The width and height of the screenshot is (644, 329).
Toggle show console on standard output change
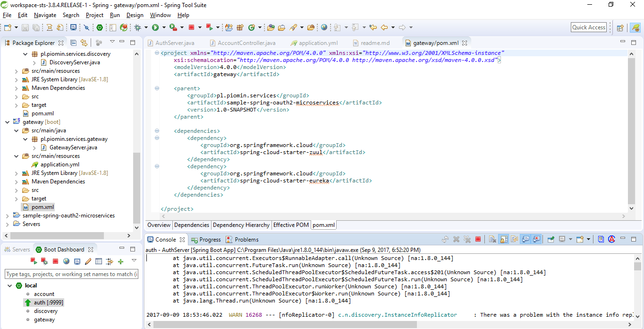click(x=525, y=239)
